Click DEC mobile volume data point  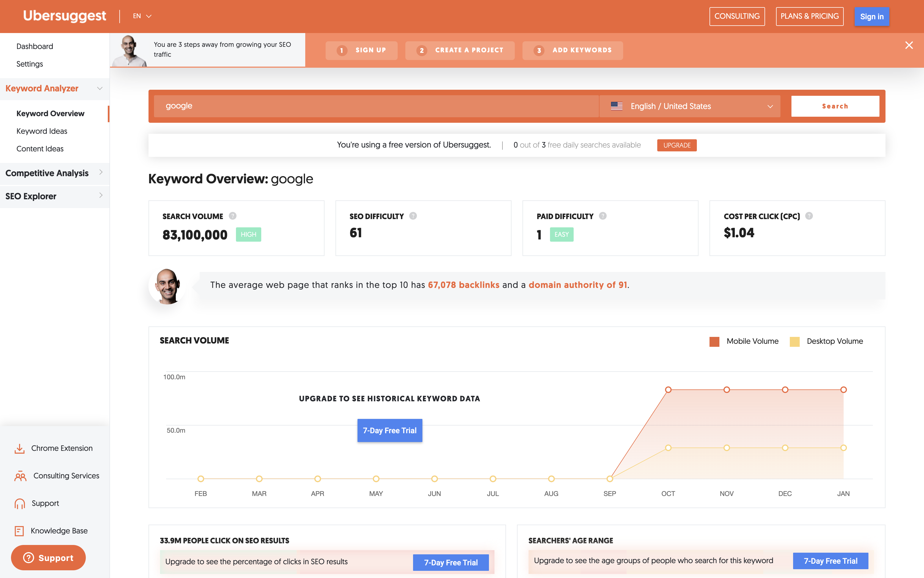coord(785,389)
